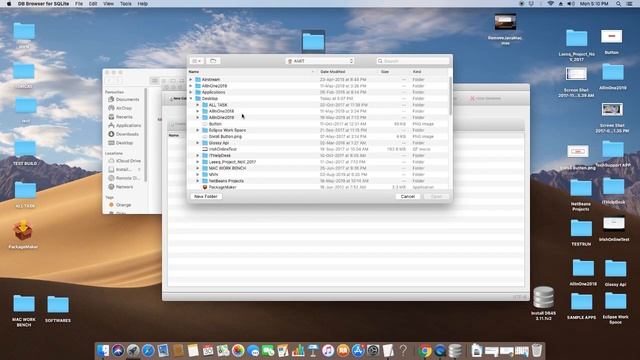Viewport: 640px width, 360px height.
Task: Open Google Chrome from the Dock
Action: pyautogui.click(x=425, y=350)
